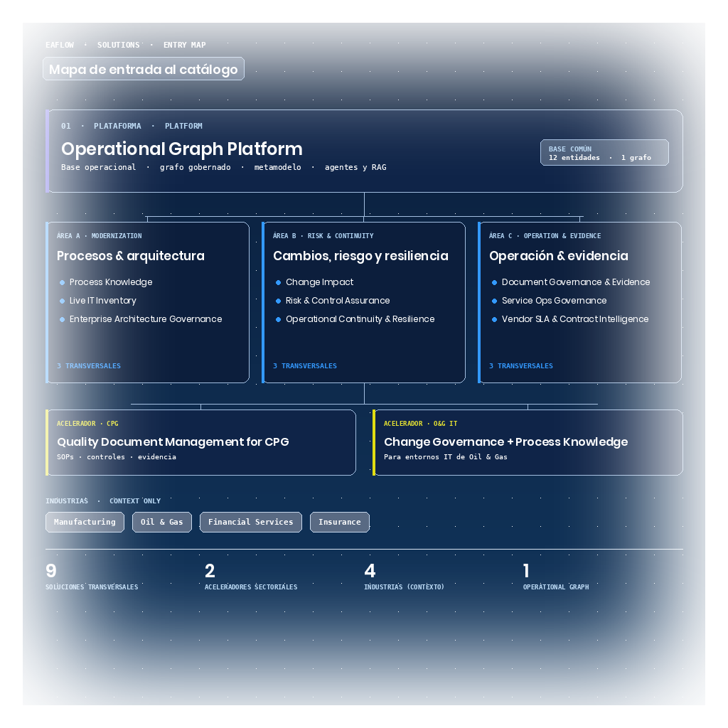This screenshot has width=728, height=728.
Task: Open the Operational Graph Platform heading
Action: 181,149
